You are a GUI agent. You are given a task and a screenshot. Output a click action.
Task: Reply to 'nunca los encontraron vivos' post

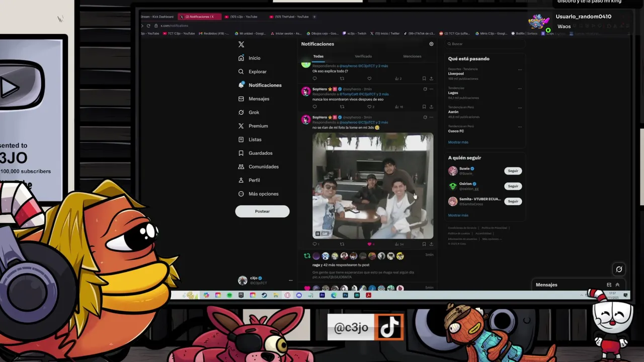[315, 107]
